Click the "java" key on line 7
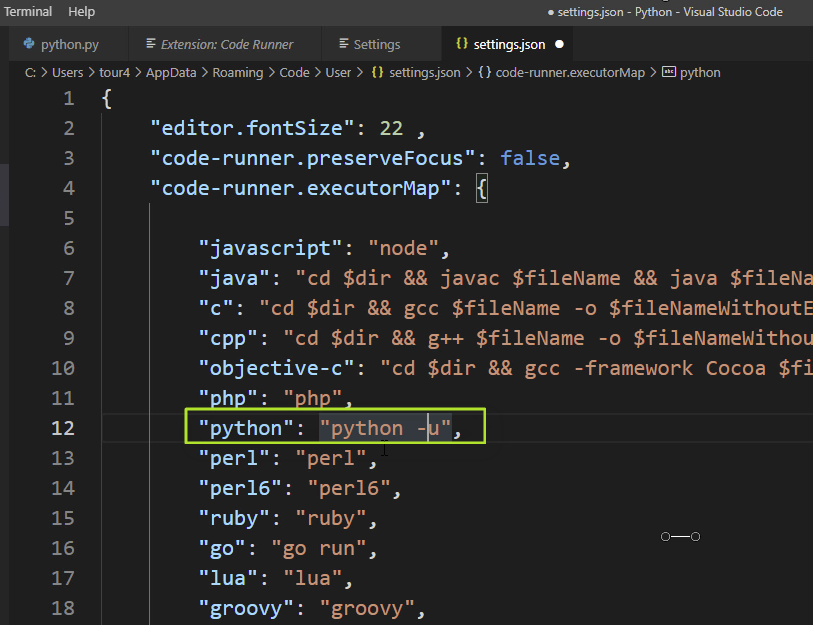Image resolution: width=813 pixels, height=625 pixels. point(234,279)
